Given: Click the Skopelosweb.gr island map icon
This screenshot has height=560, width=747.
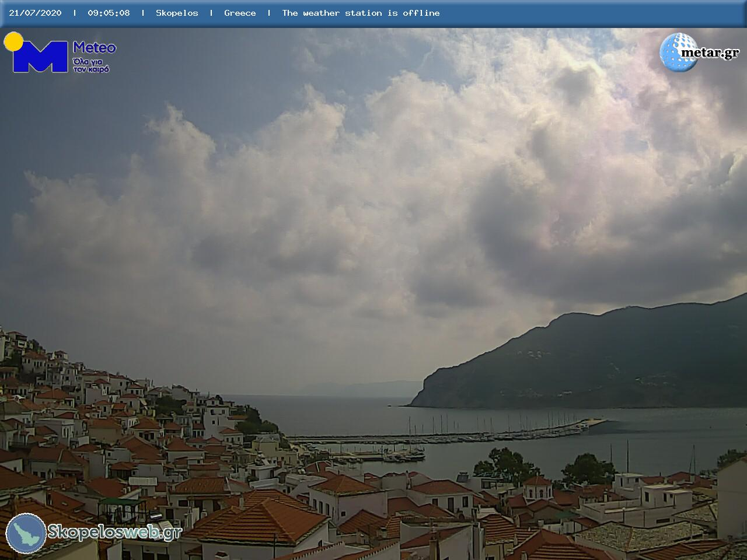Looking at the screenshot, I should 26,533.
